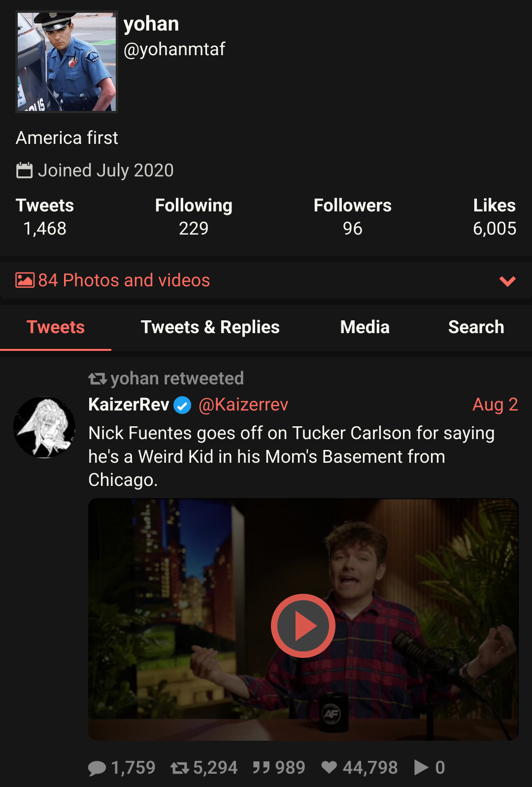Open yohan's profile picture
532x787 pixels.
coord(67,62)
